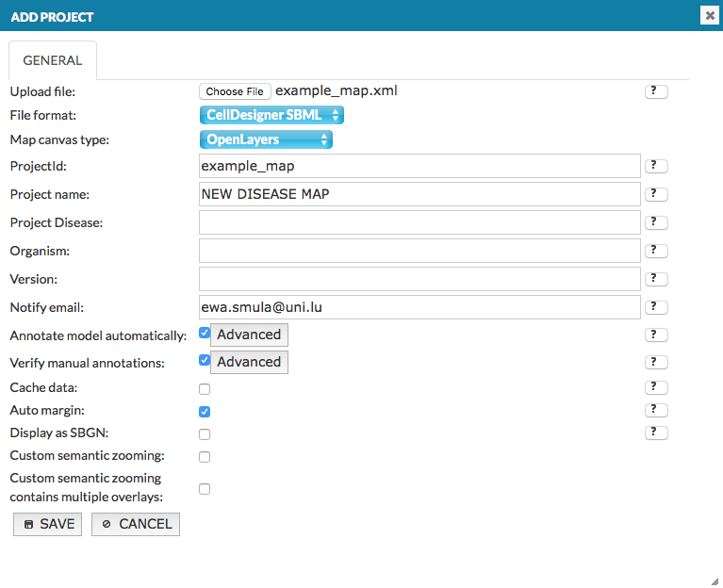The width and height of the screenshot is (723, 588).
Task: Click into the Version input field
Action: tap(419, 279)
